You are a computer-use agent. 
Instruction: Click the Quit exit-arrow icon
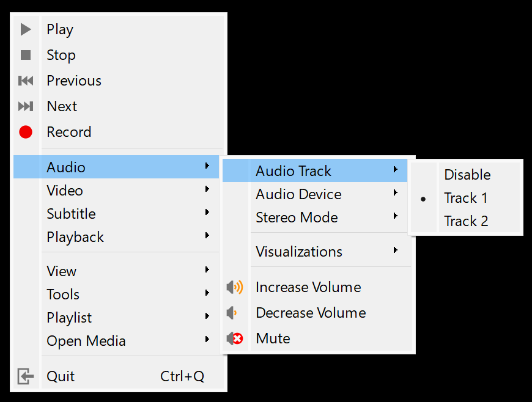tap(26, 376)
